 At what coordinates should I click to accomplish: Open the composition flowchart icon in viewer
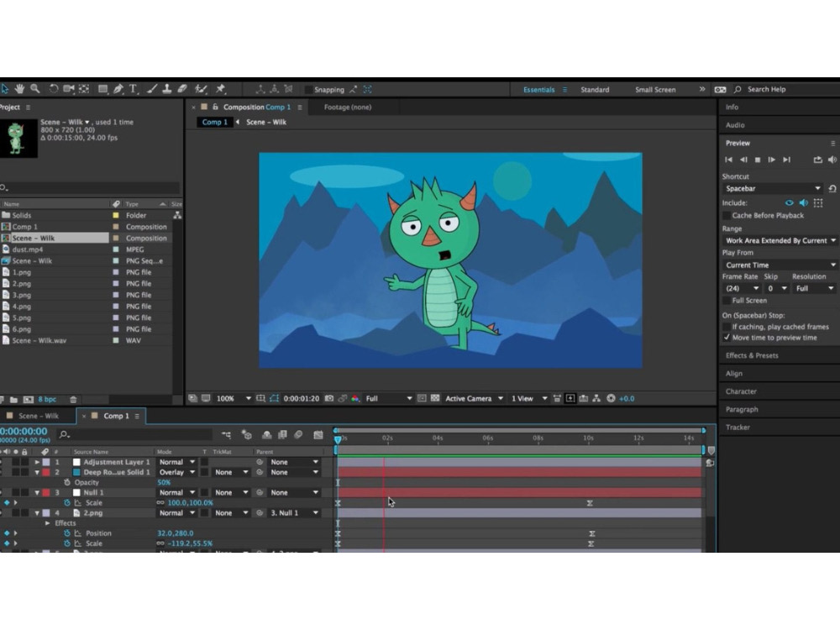596,398
